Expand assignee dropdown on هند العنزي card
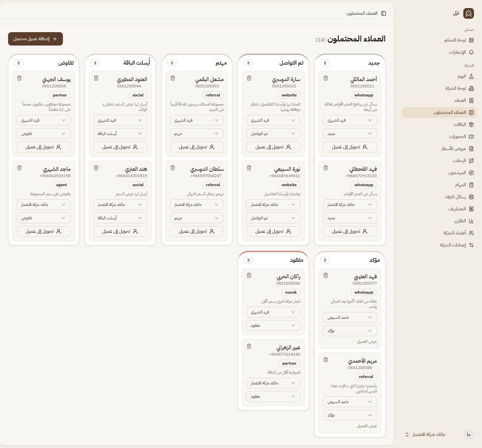 click(x=120, y=205)
